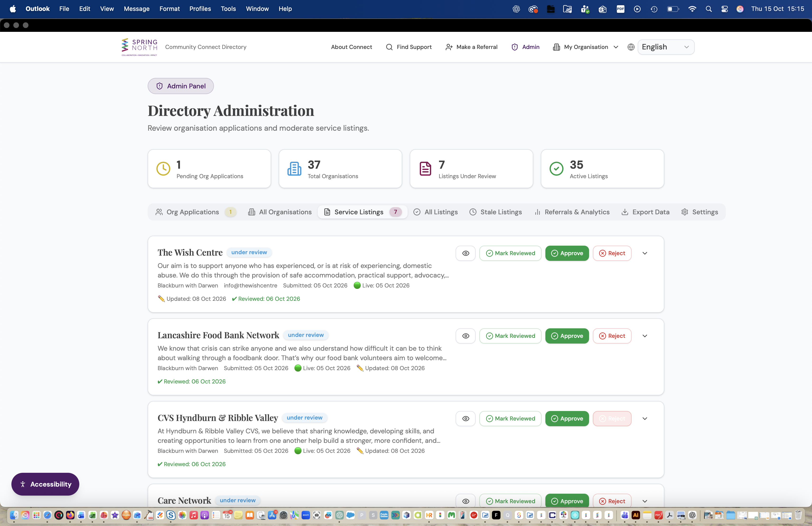This screenshot has height=526, width=812.
Task: Open the Wi-Fi status menu
Action: click(692, 9)
